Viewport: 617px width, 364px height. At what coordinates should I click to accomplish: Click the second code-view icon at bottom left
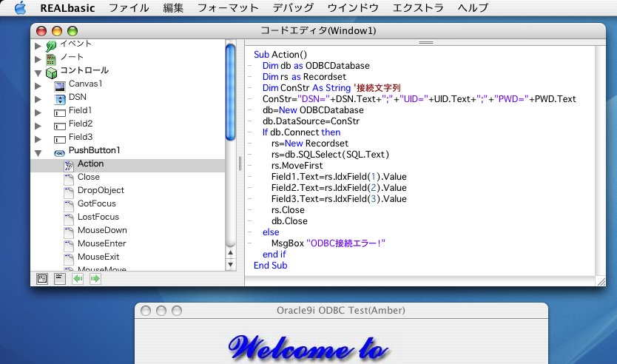(x=60, y=279)
